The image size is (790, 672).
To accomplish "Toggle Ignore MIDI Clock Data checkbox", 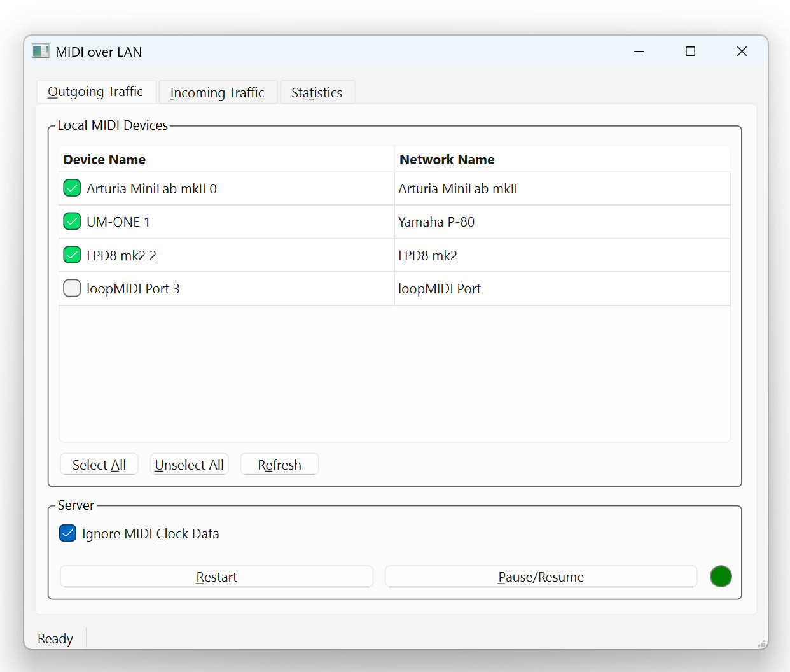I will pyautogui.click(x=67, y=533).
